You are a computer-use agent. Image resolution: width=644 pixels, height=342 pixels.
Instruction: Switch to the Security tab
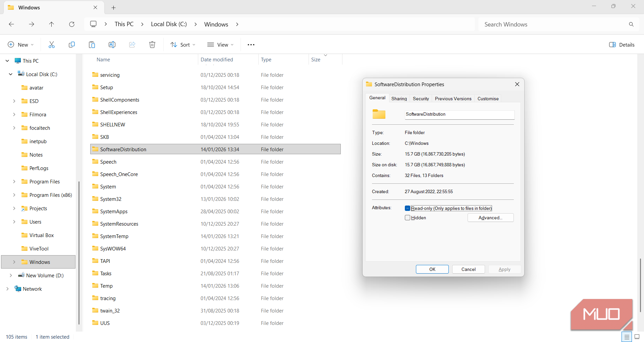[x=421, y=99]
